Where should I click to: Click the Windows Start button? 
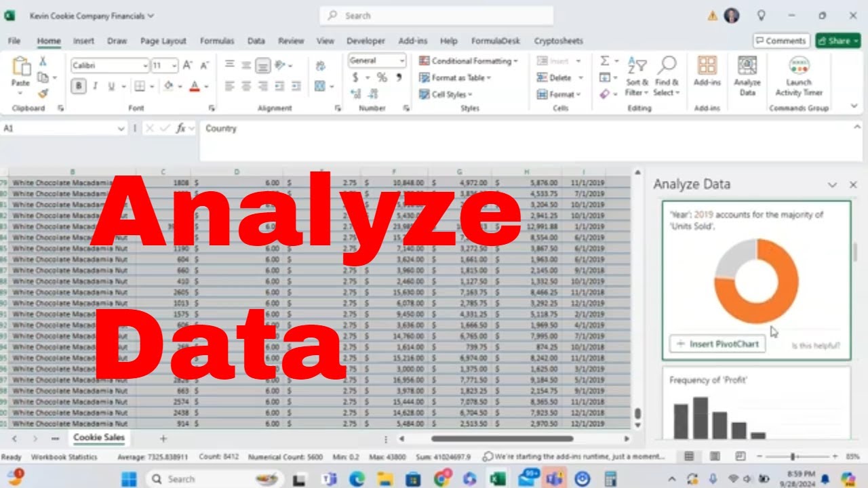click(x=128, y=479)
